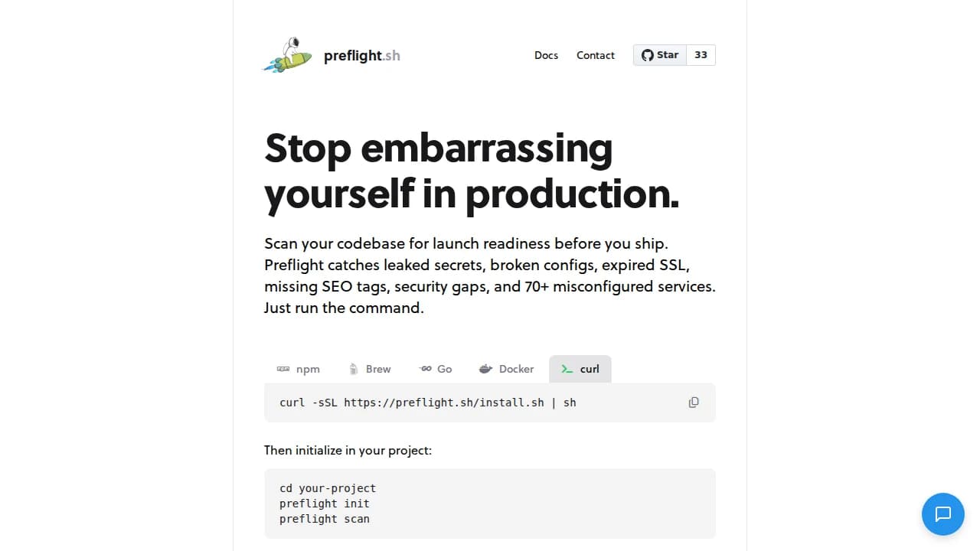Image resolution: width=980 pixels, height=551 pixels.
Task: Click the curl install command text
Action: (428, 403)
